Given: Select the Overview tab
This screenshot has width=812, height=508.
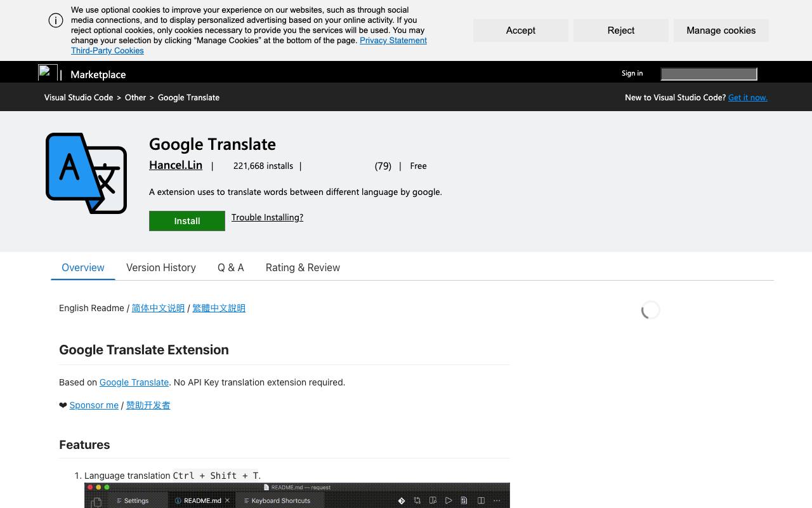Looking at the screenshot, I should coord(83,267).
